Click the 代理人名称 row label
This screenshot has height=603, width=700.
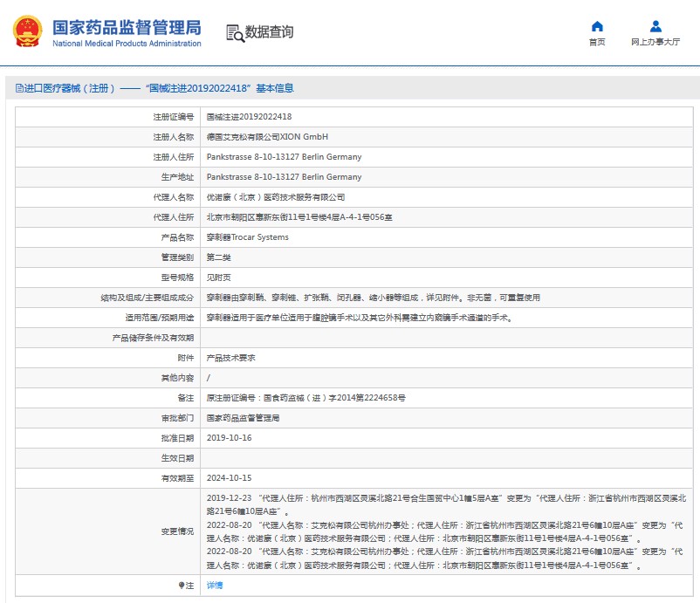click(174, 197)
